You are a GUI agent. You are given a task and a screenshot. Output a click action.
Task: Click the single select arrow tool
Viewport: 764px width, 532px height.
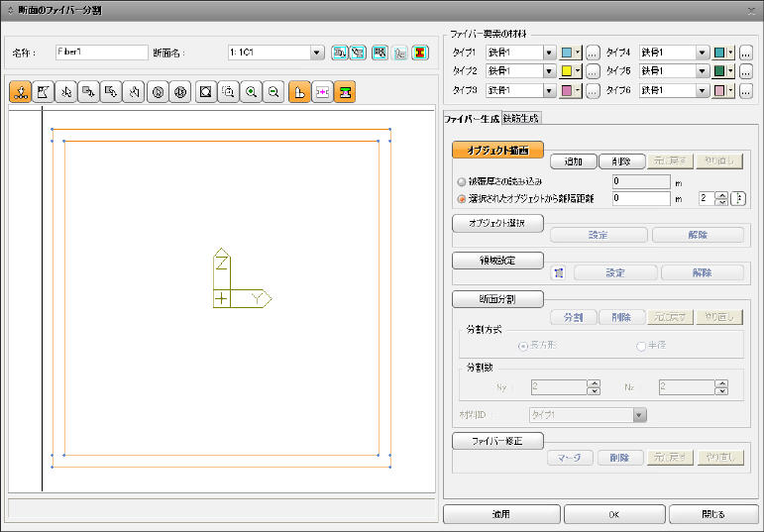click(65, 92)
